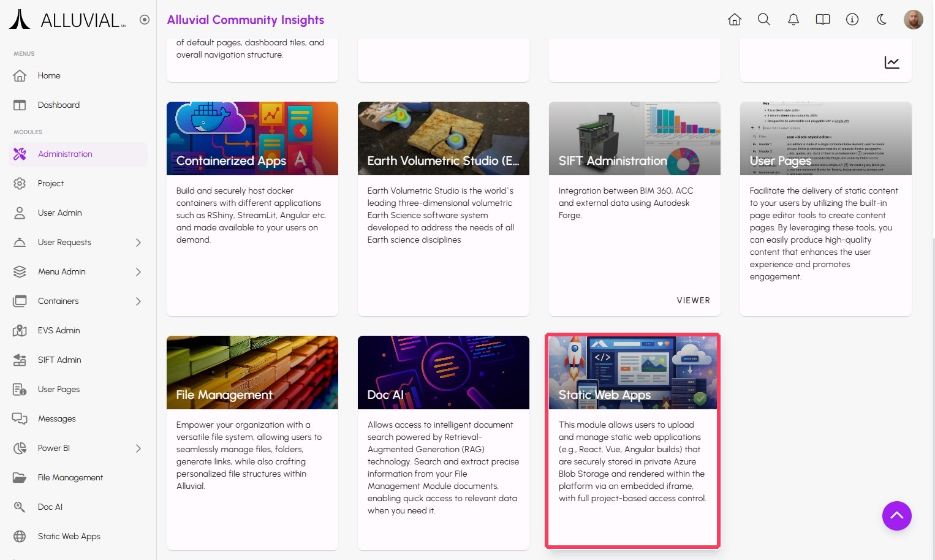
Task: Click the home icon in top bar
Action: [x=734, y=20]
